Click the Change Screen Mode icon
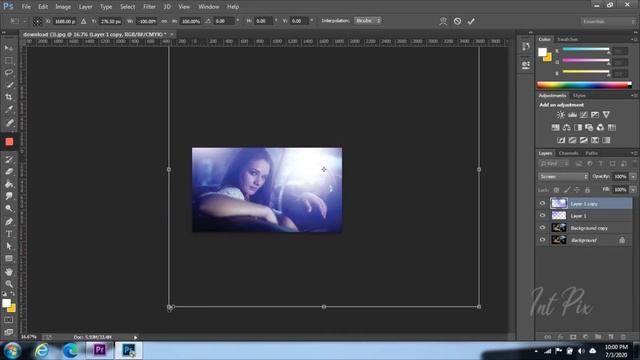This screenshot has height=360, width=640. pos(9,331)
